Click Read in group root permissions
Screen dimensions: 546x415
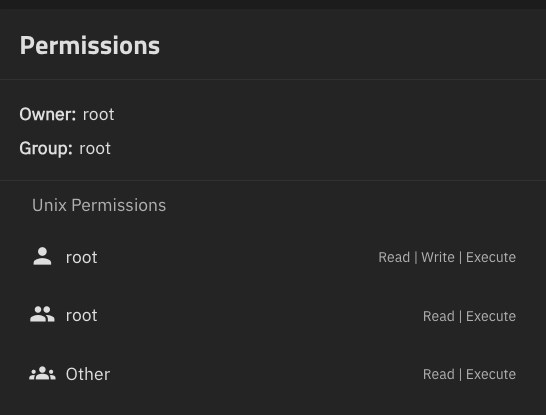439,316
